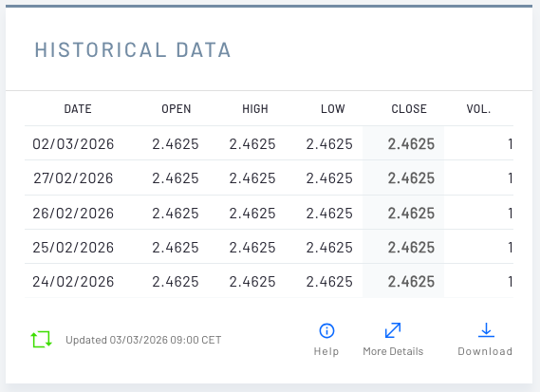Viewport: 540px width, 392px height.
Task: Click the Close value for 26/02/2026
Action: 411,214
